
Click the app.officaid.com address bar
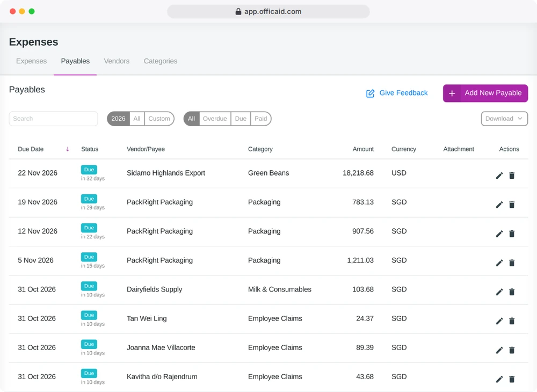[x=268, y=12]
